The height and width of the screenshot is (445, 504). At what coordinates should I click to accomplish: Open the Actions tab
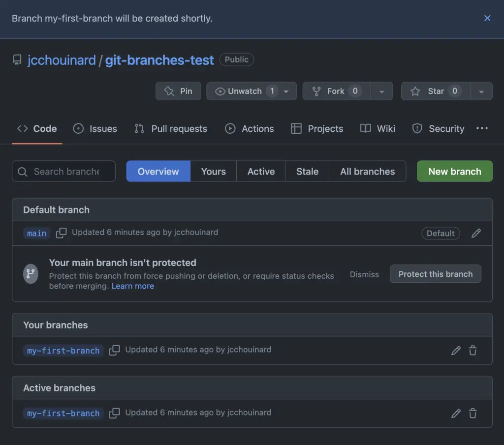click(x=250, y=129)
